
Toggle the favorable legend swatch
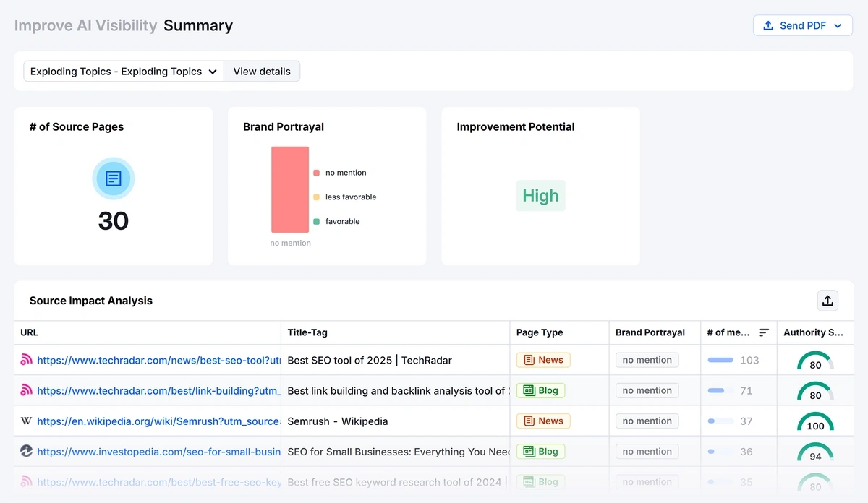tap(317, 222)
